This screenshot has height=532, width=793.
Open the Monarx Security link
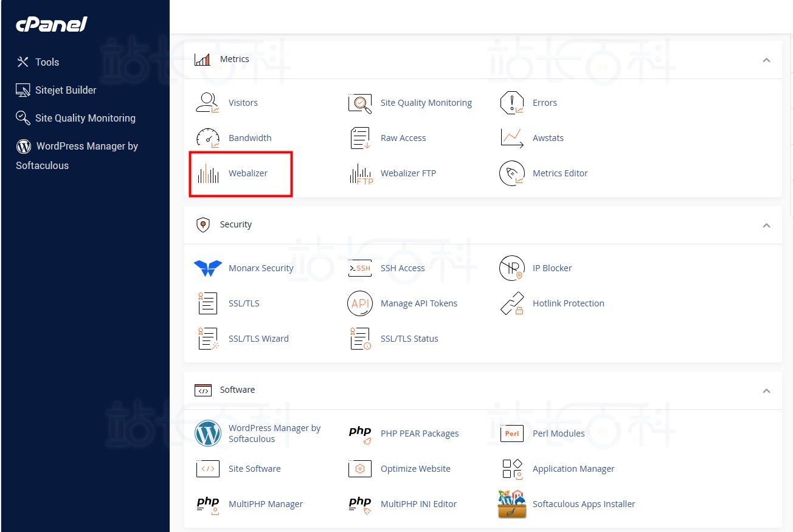[x=261, y=268]
